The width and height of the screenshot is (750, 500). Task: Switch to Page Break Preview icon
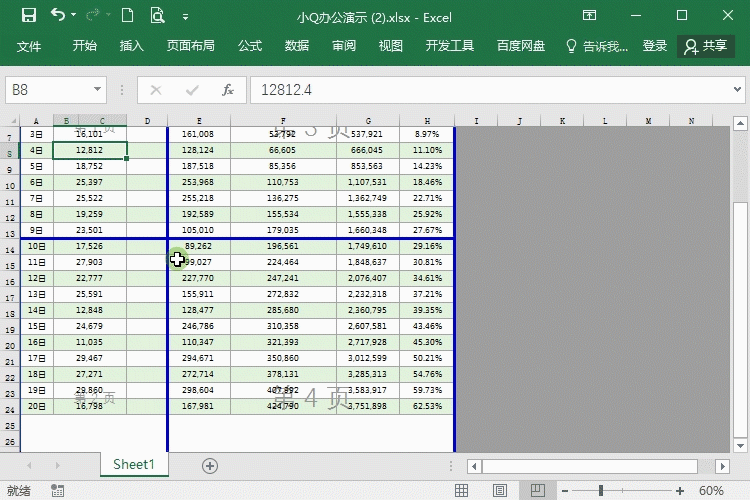point(538,490)
